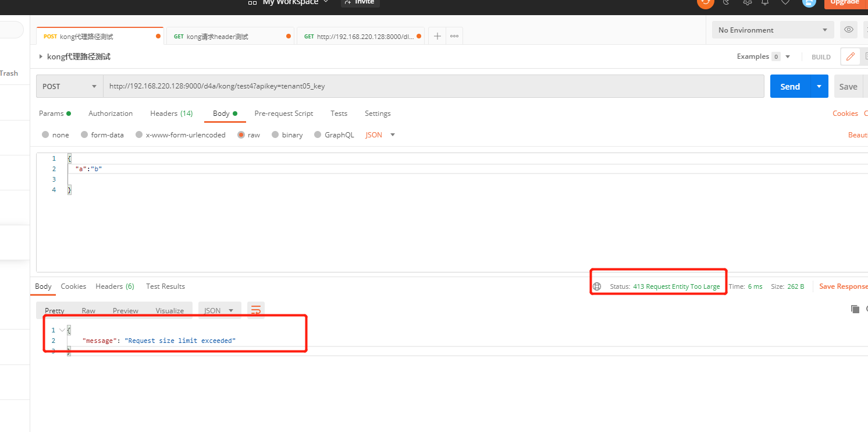The height and width of the screenshot is (432, 868).
Task: Copy response body with copy icon
Action: pos(855,309)
